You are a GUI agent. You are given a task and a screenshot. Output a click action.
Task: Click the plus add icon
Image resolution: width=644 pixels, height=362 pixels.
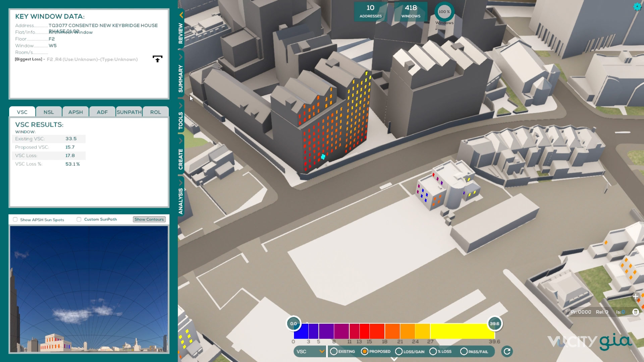[x=635, y=297]
